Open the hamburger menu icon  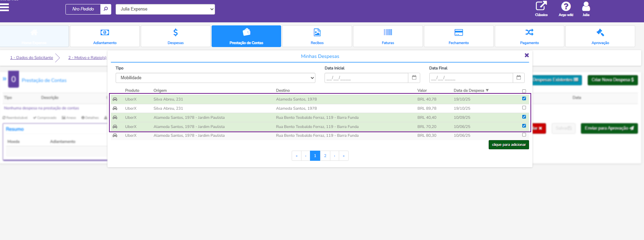click(4, 7)
